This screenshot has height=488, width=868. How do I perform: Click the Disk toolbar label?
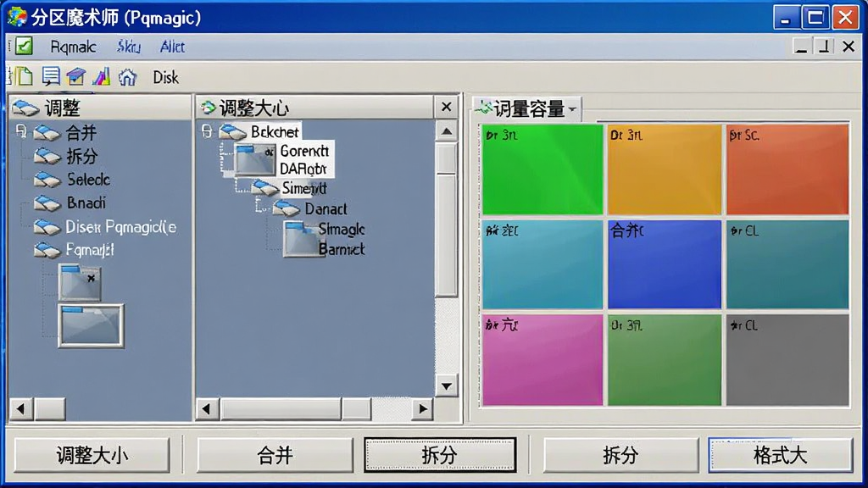click(165, 77)
